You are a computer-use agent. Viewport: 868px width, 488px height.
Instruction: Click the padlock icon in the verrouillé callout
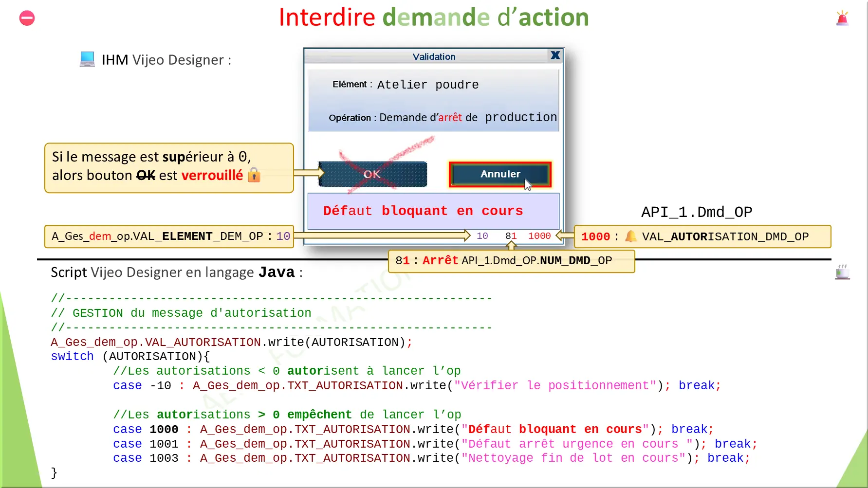tap(255, 175)
